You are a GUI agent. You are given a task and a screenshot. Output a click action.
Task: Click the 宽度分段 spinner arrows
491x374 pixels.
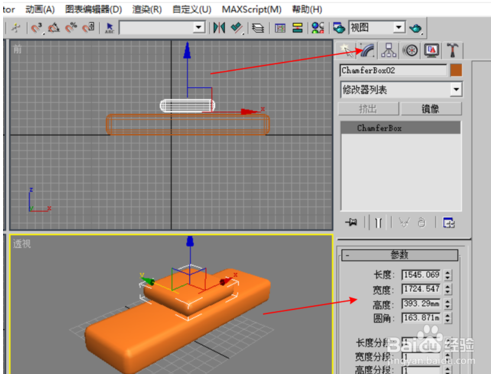click(447, 357)
